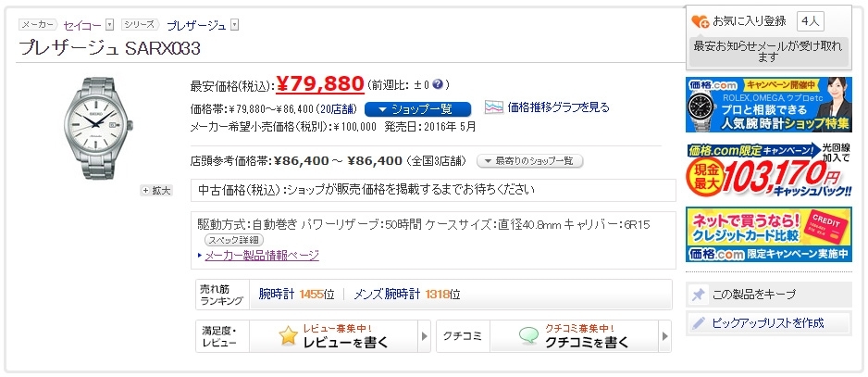Open the セイコー maker dropdown arrow
Viewport: 868px width, 377px height.
click(x=109, y=25)
